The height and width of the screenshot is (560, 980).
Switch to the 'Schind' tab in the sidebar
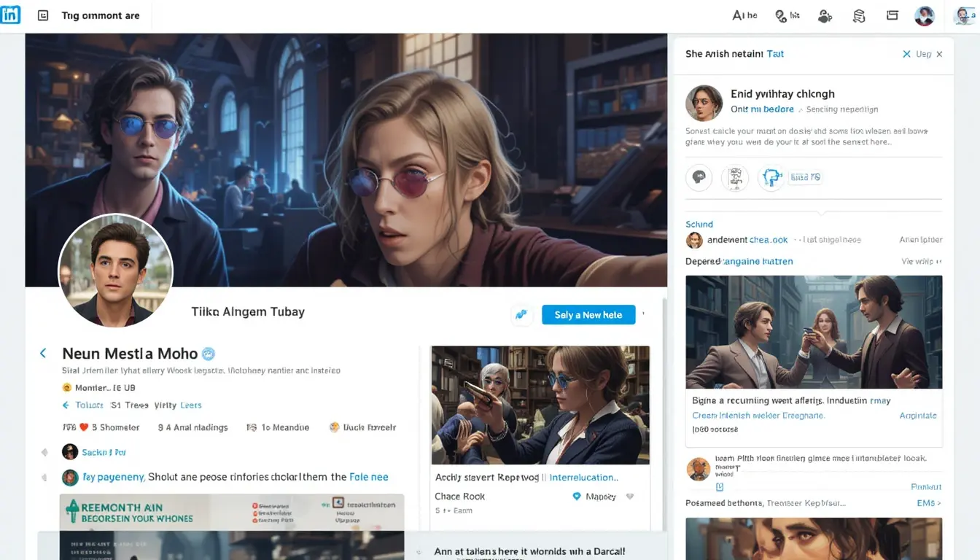click(x=699, y=224)
